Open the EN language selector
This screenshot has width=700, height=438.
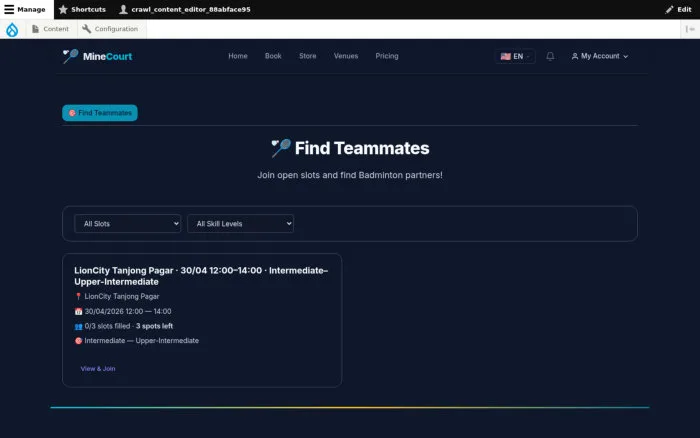pyautogui.click(x=515, y=56)
